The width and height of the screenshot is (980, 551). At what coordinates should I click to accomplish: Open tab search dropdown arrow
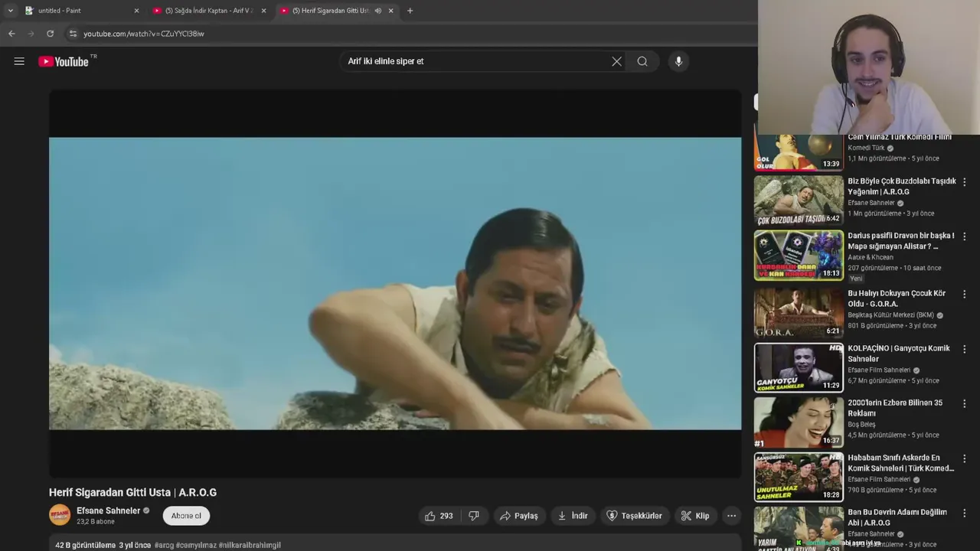tap(10, 11)
